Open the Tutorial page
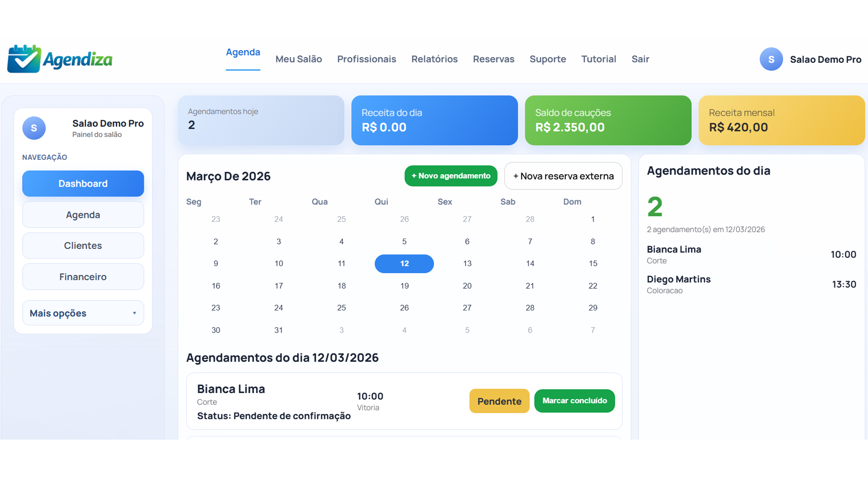 599,59
